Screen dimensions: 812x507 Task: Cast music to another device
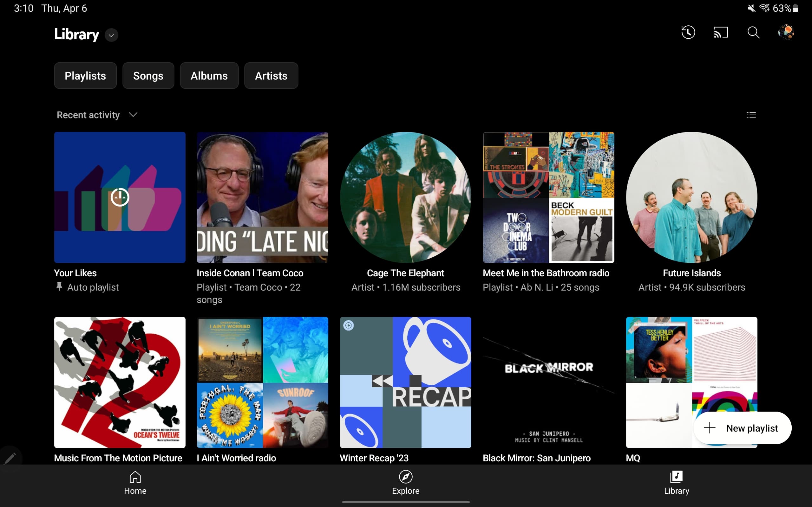pos(721,32)
